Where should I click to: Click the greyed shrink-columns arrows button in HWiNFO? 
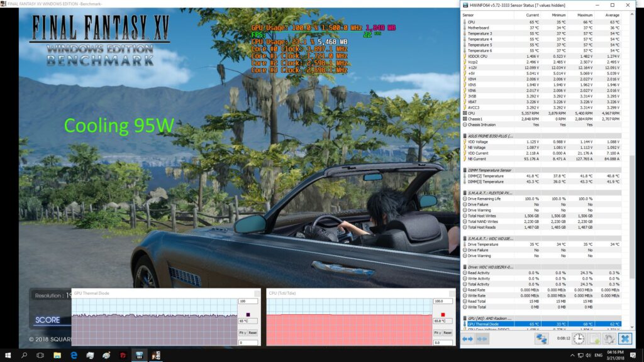pyautogui.click(x=482, y=339)
